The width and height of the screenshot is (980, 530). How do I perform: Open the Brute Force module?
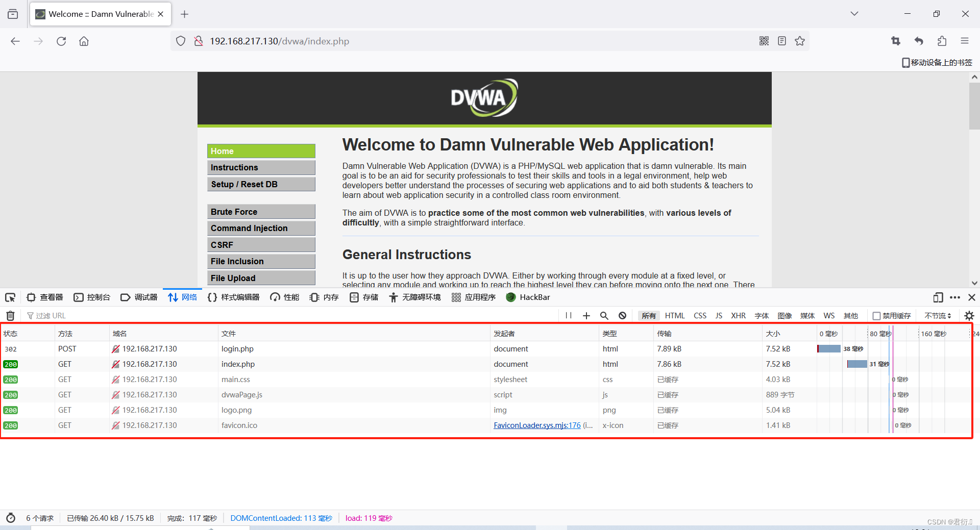(261, 212)
